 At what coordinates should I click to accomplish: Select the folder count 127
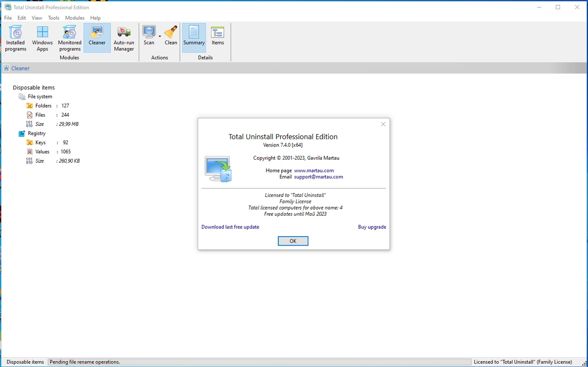point(65,106)
